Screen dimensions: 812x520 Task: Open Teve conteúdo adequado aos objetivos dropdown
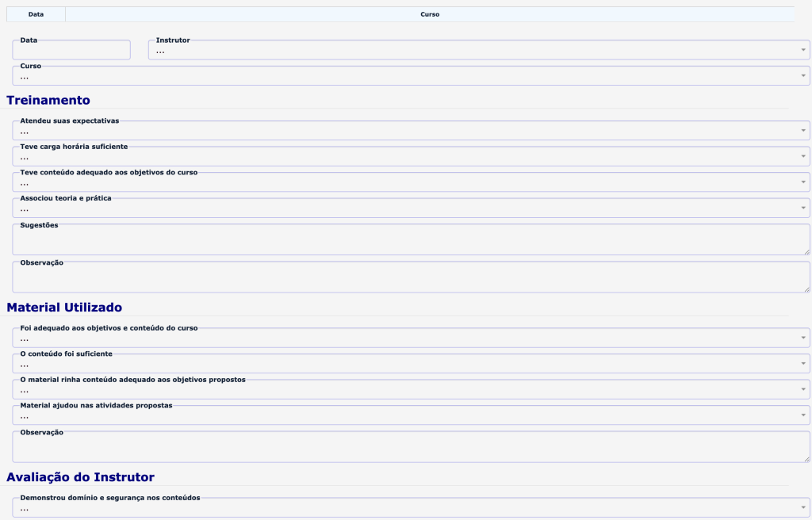(411, 183)
